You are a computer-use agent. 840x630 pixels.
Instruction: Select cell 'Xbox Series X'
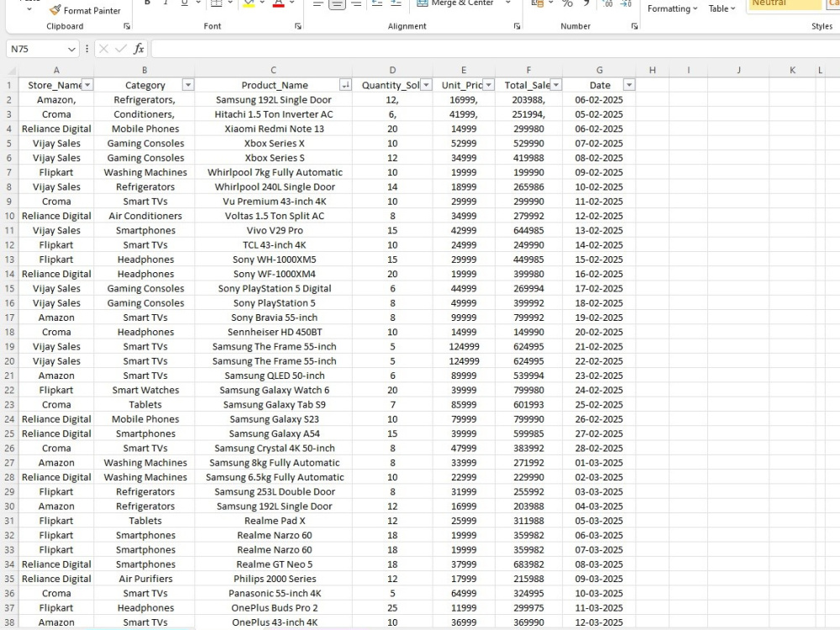click(274, 143)
